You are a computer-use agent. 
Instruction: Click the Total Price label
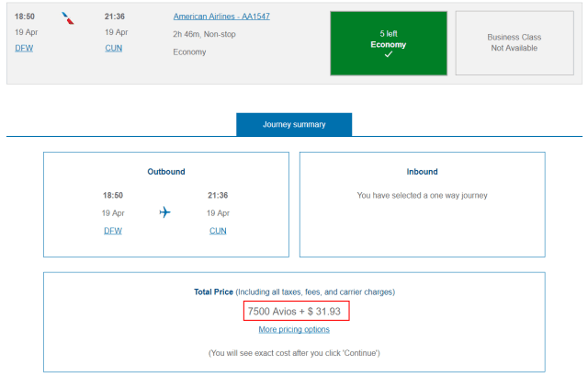click(x=215, y=291)
